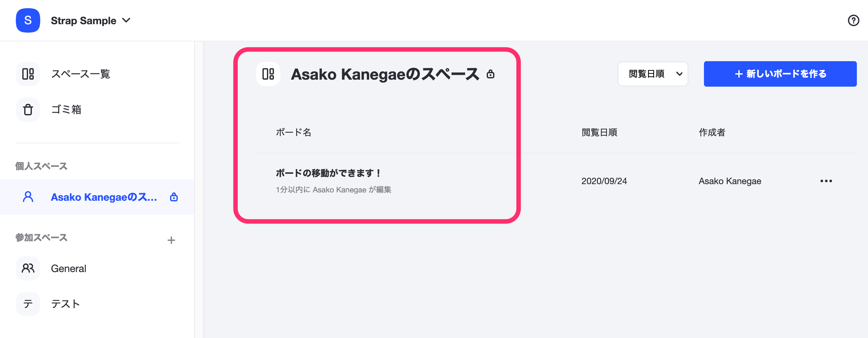This screenshot has height=338, width=868.
Task: Open the 閲覧日順 sort dropdown
Action: (x=653, y=74)
